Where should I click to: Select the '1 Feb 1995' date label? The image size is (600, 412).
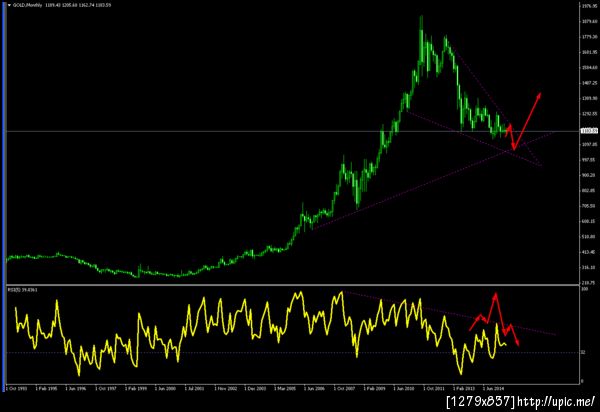[47, 388]
